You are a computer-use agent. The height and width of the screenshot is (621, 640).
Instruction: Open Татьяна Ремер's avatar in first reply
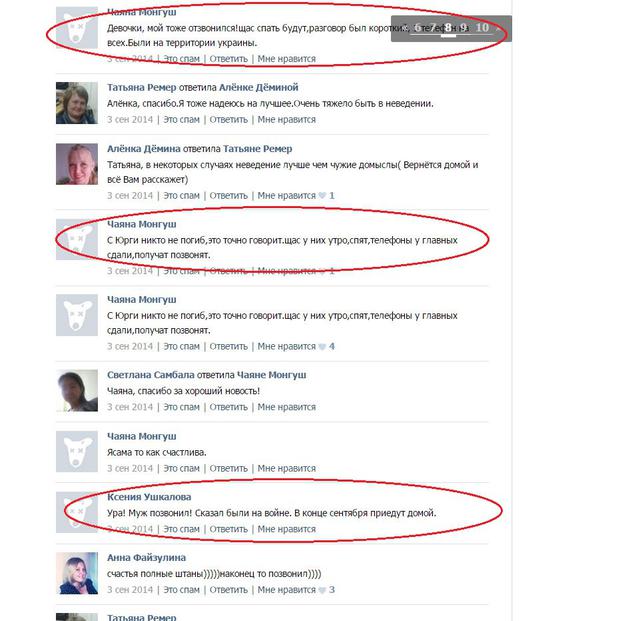77,103
